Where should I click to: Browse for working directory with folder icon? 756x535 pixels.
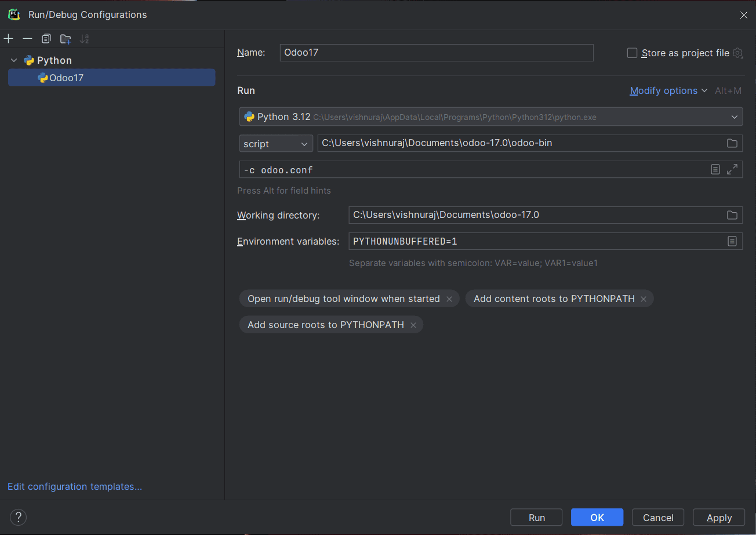pyautogui.click(x=732, y=215)
